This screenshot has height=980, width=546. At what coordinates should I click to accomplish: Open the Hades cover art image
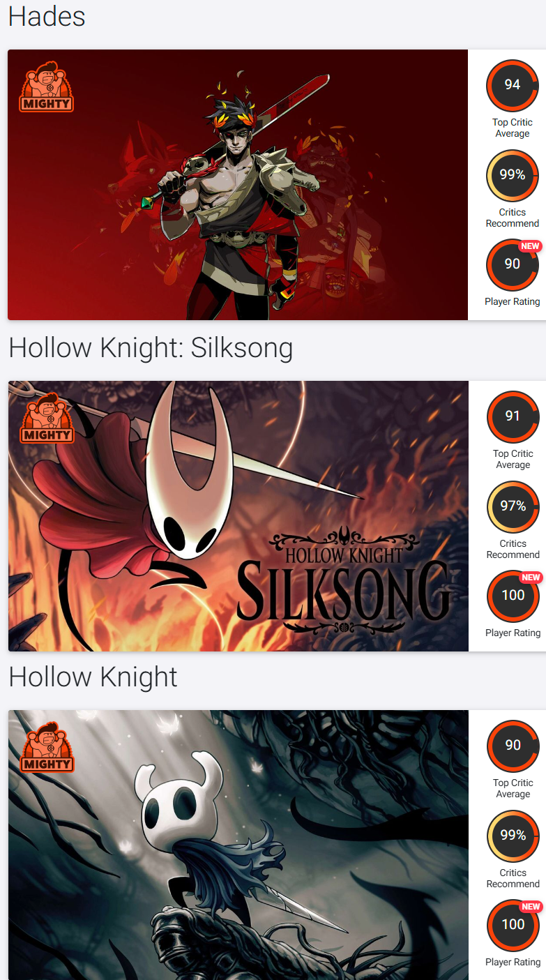[x=238, y=185]
